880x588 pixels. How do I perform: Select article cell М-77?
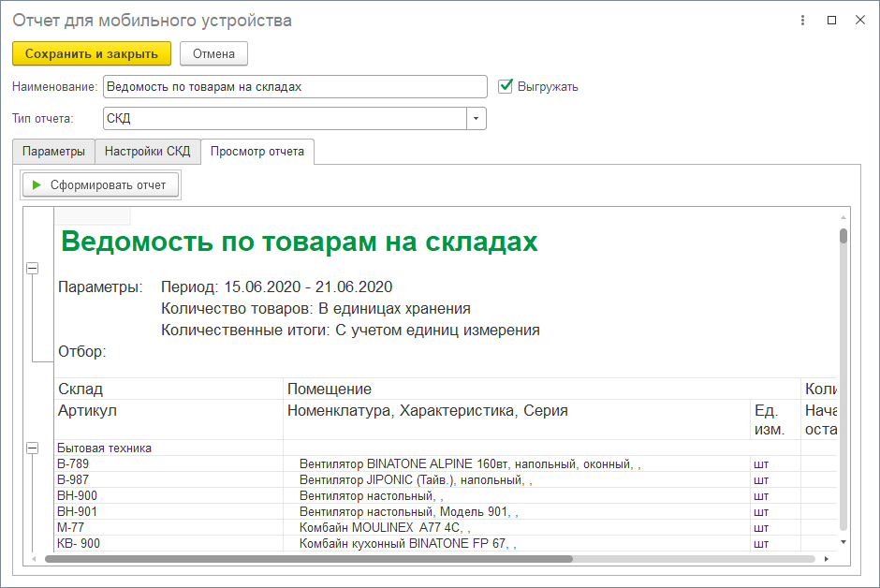(x=169, y=527)
